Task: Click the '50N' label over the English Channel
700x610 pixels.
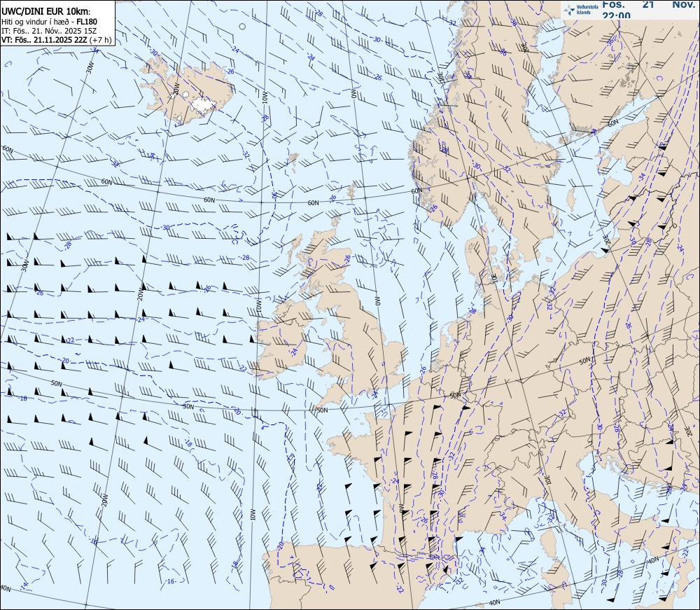Action: (x=322, y=410)
